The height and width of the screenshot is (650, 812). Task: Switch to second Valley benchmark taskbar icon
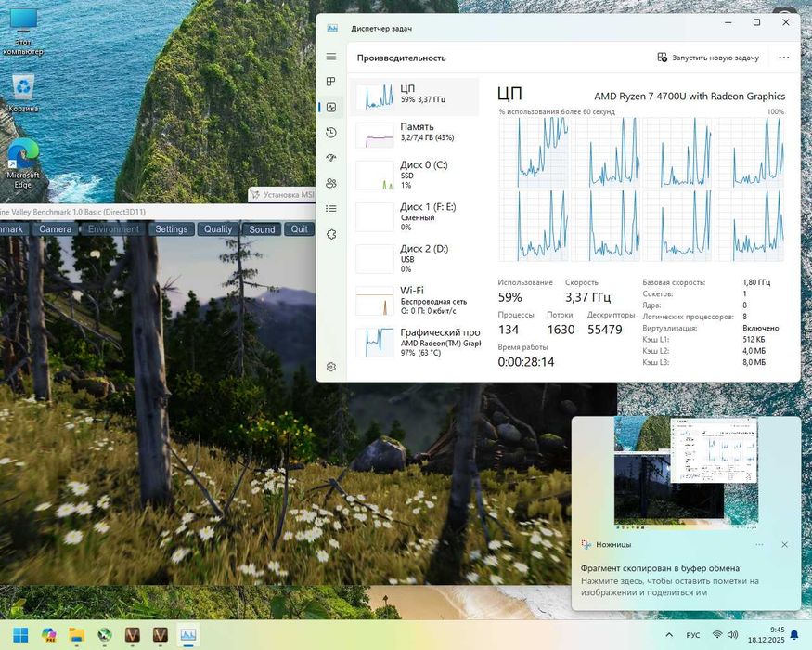(160, 634)
